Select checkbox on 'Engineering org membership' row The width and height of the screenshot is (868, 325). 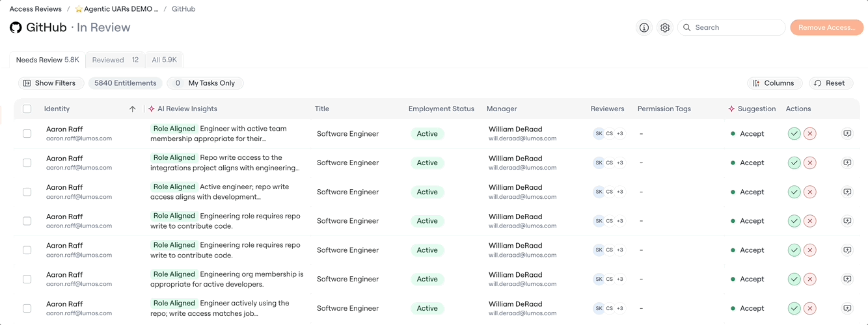click(27, 279)
